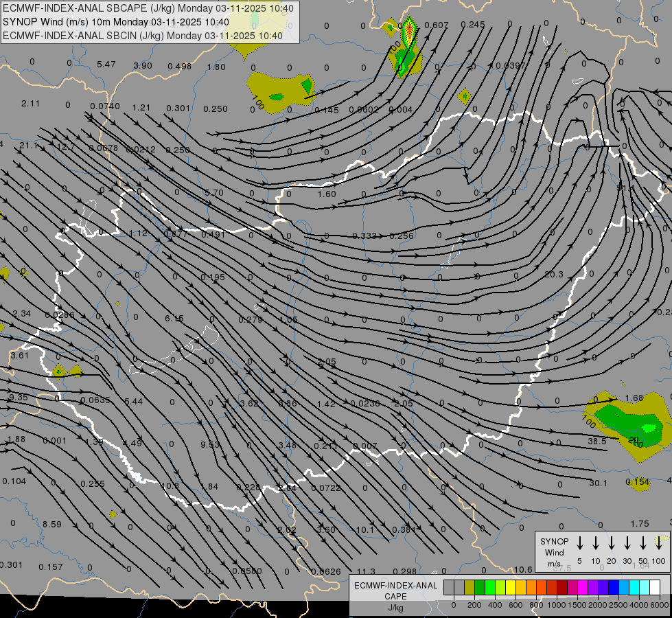Click the 3.90 value near the top left
672x618 pixels.
pyautogui.click(x=143, y=66)
